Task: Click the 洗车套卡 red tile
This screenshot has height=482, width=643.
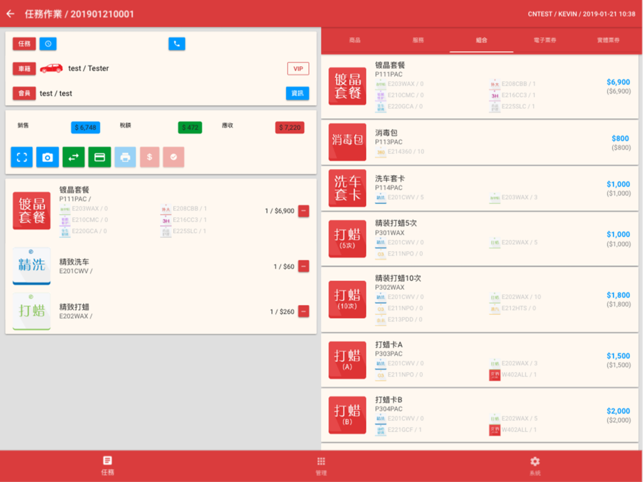Action: click(347, 188)
